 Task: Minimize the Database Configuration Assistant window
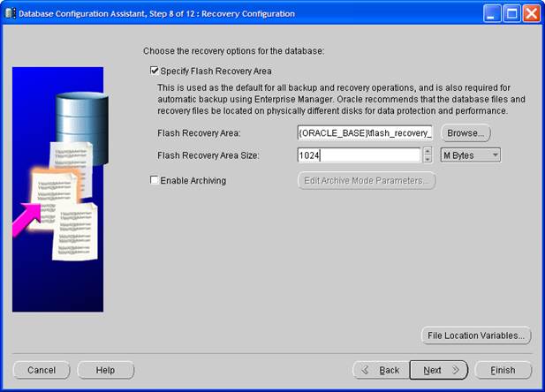492,14
